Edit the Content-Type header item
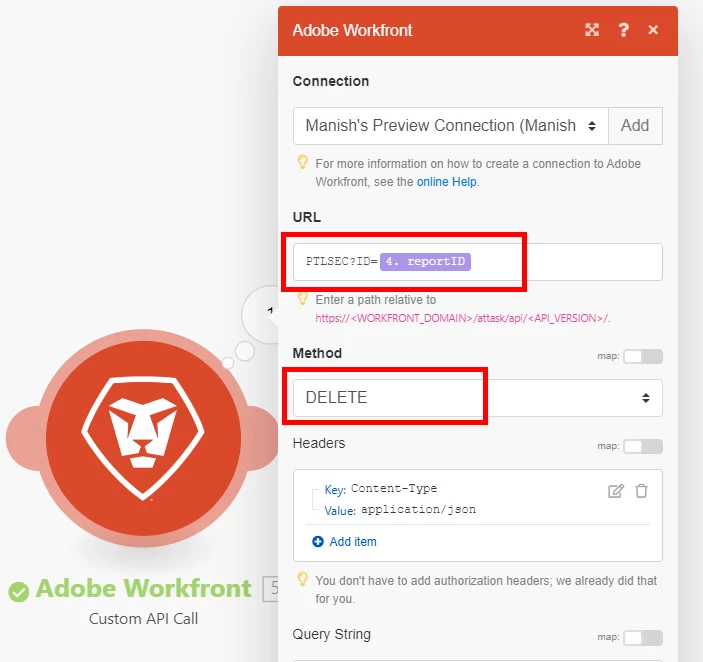Viewport: 703px width, 662px height. [616, 491]
